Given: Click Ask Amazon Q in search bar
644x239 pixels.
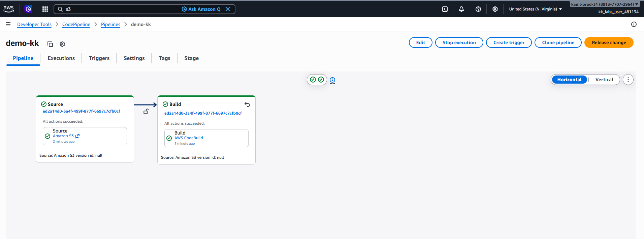Looking at the screenshot, I should [x=201, y=9].
